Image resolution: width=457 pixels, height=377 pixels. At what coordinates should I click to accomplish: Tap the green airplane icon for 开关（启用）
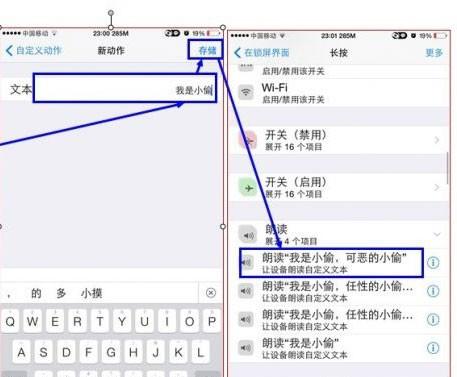click(x=248, y=188)
